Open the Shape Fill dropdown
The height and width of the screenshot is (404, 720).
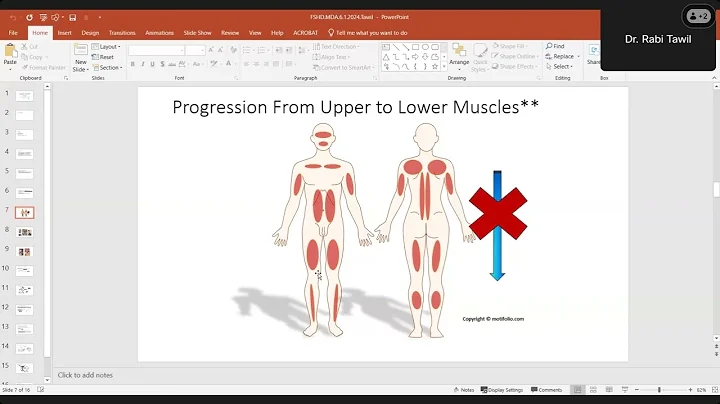click(x=510, y=46)
